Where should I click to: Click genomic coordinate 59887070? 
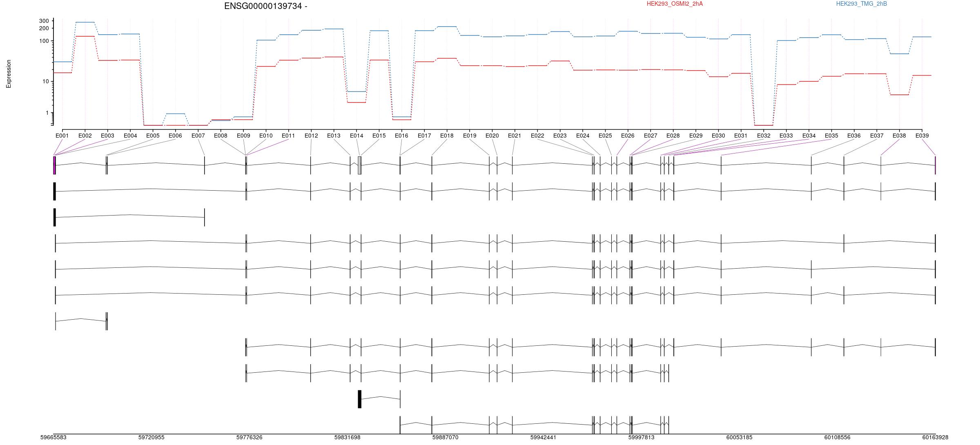[x=445, y=437]
